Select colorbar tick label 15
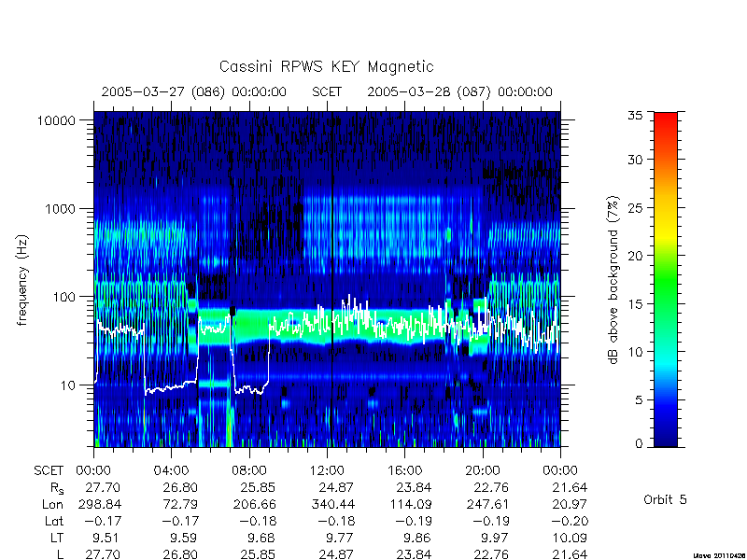 click(635, 304)
